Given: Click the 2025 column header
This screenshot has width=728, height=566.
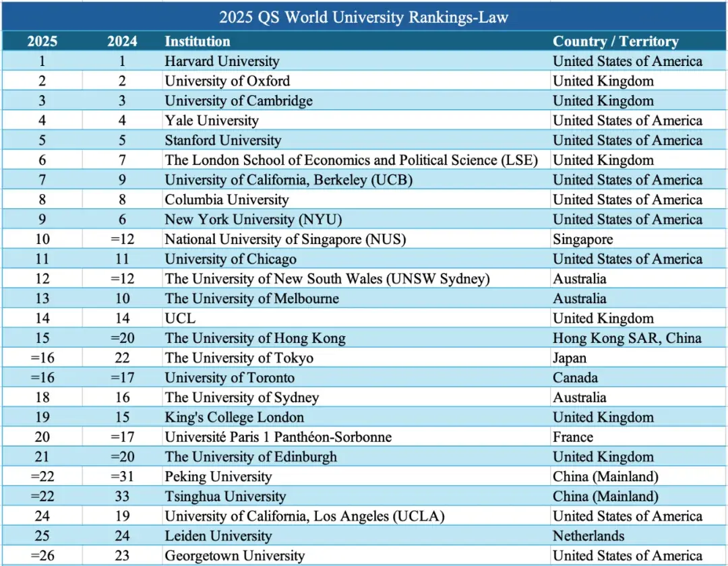Looking at the screenshot, I should click(x=42, y=41).
